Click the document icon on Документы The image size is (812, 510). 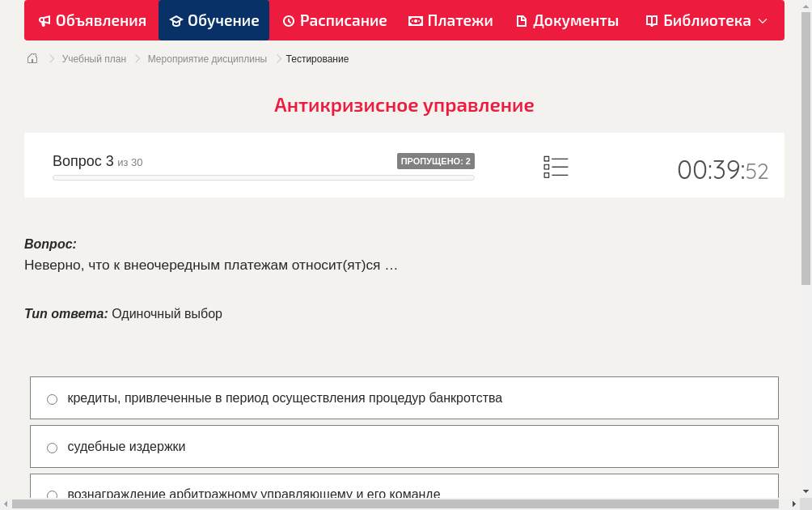coord(522,20)
